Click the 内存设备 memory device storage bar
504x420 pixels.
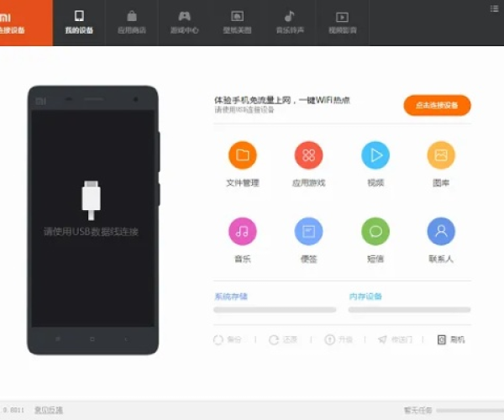click(x=410, y=310)
